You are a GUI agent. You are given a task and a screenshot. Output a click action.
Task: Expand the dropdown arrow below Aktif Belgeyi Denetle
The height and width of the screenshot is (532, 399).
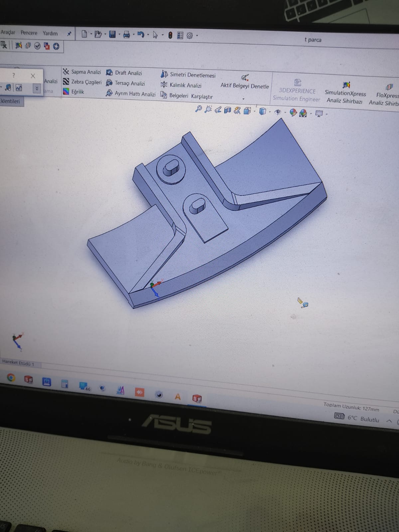click(x=243, y=99)
